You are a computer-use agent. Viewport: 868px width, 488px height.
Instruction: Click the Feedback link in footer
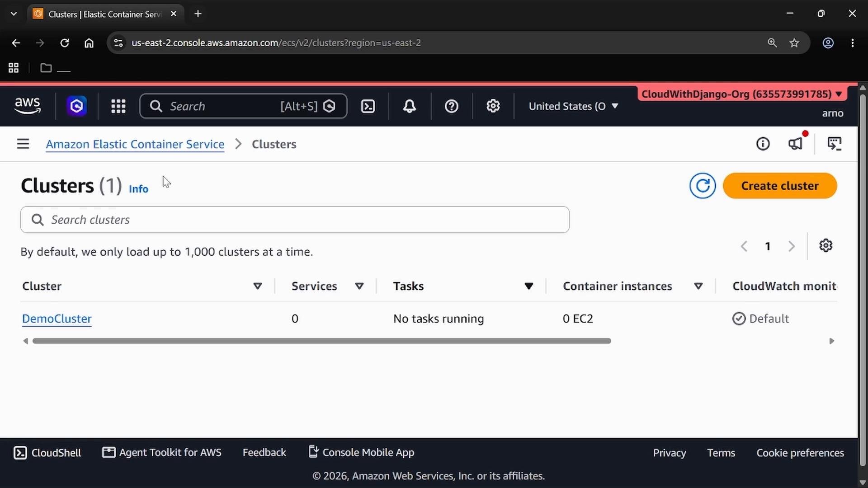264,452
